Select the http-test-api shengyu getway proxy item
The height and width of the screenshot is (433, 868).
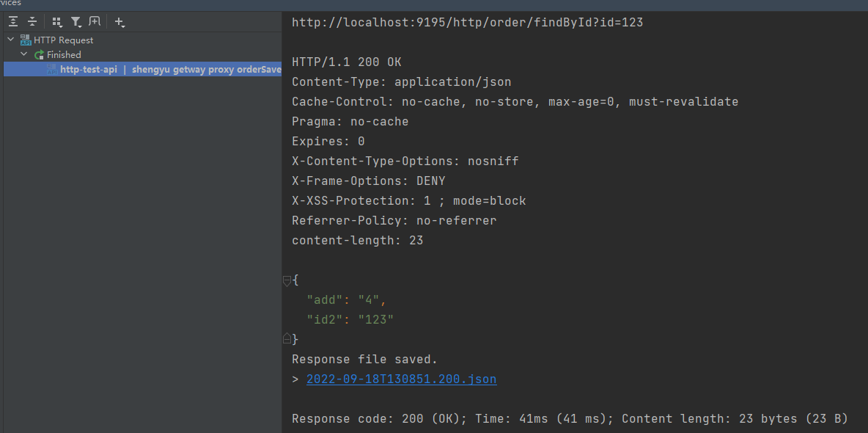170,70
